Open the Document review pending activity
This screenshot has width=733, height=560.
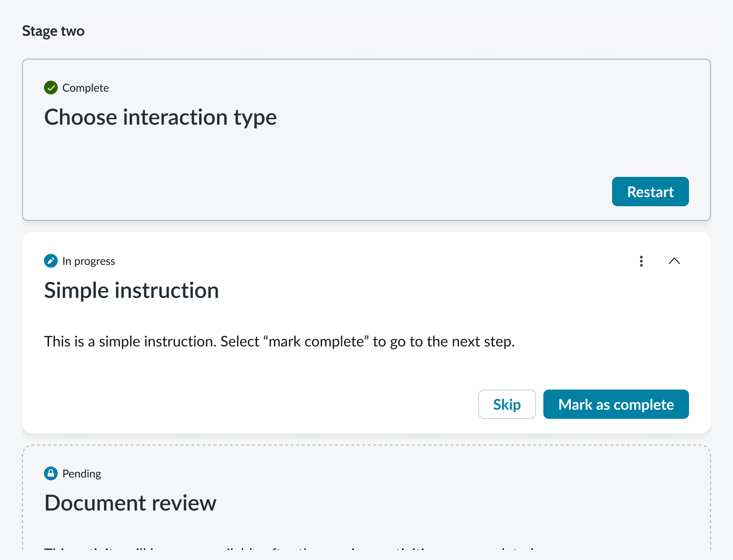coord(130,503)
